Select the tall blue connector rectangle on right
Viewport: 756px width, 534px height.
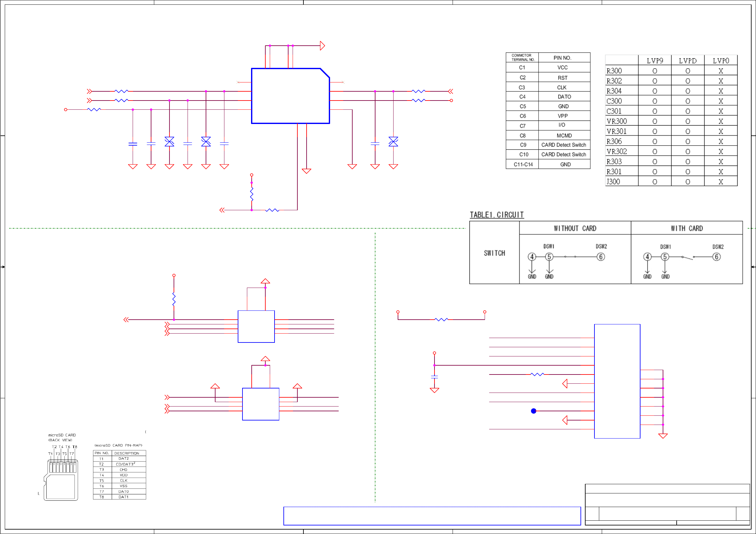(617, 381)
